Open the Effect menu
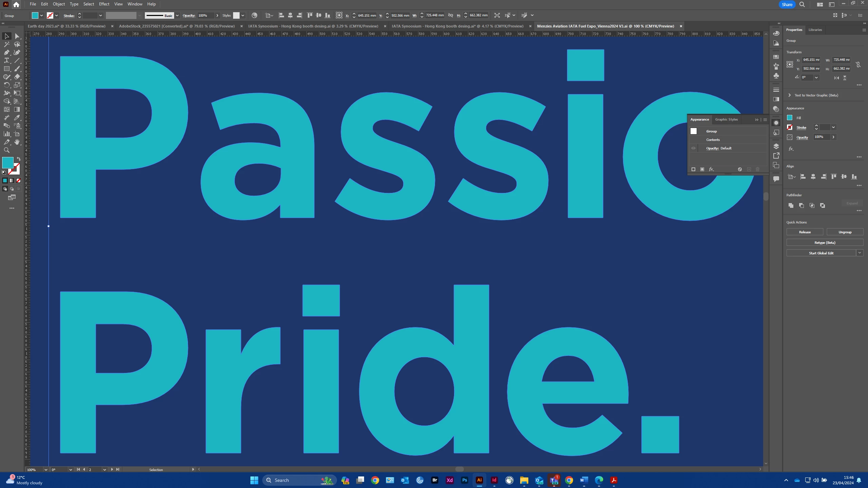 pyautogui.click(x=104, y=4)
